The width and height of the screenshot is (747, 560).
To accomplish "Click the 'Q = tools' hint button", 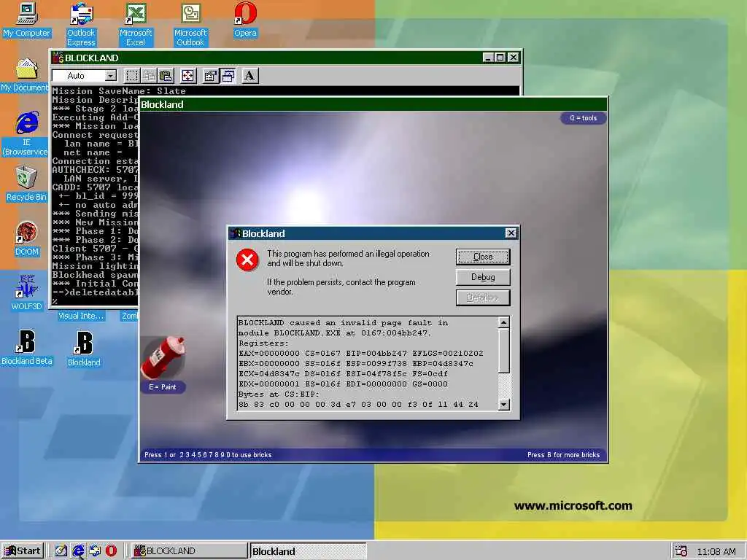I will (x=583, y=118).
